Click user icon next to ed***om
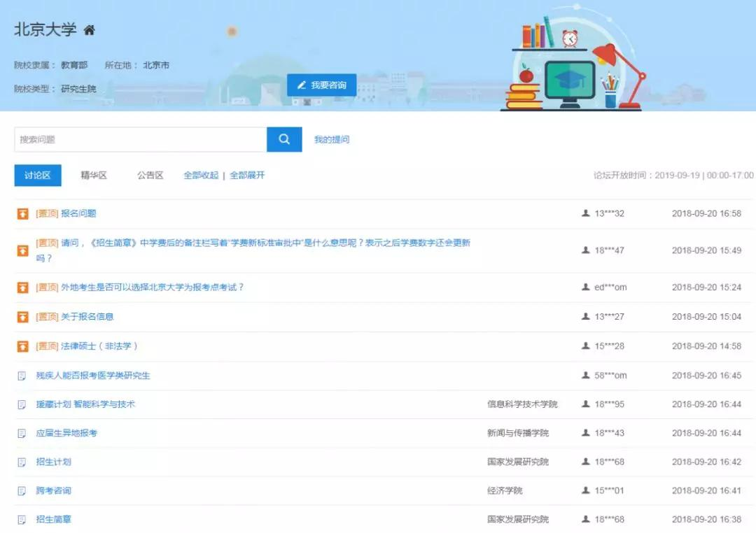The height and width of the screenshot is (533, 756). [x=586, y=287]
